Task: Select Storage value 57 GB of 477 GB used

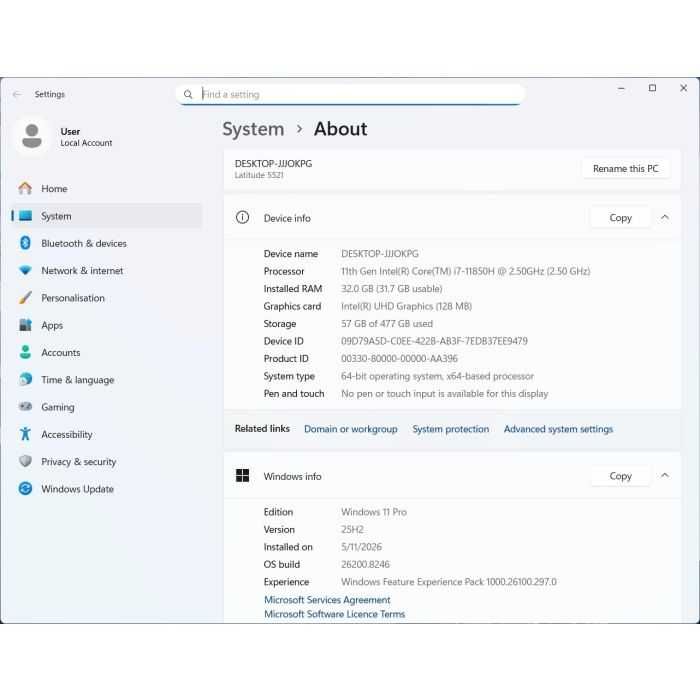Action: coord(387,323)
